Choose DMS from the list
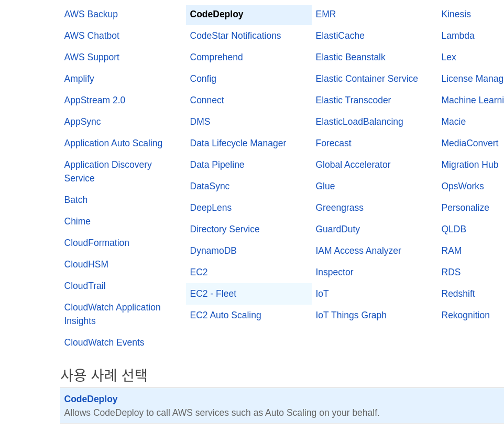The width and height of the screenshot is (504, 430). pyautogui.click(x=200, y=122)
